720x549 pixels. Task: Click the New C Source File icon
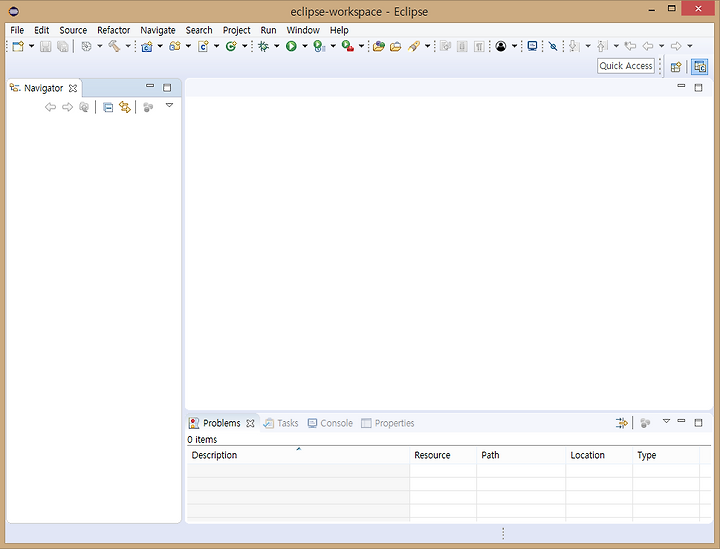(203, 46)
